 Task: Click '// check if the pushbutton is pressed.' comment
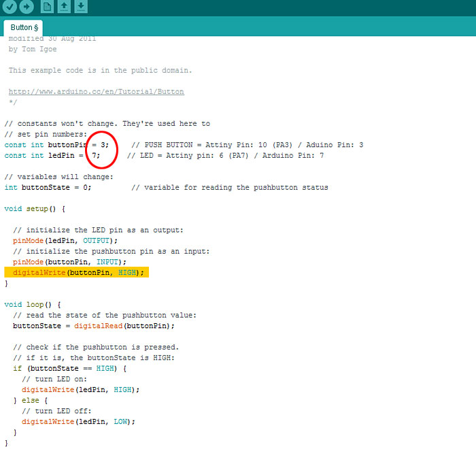click(96, 347)
